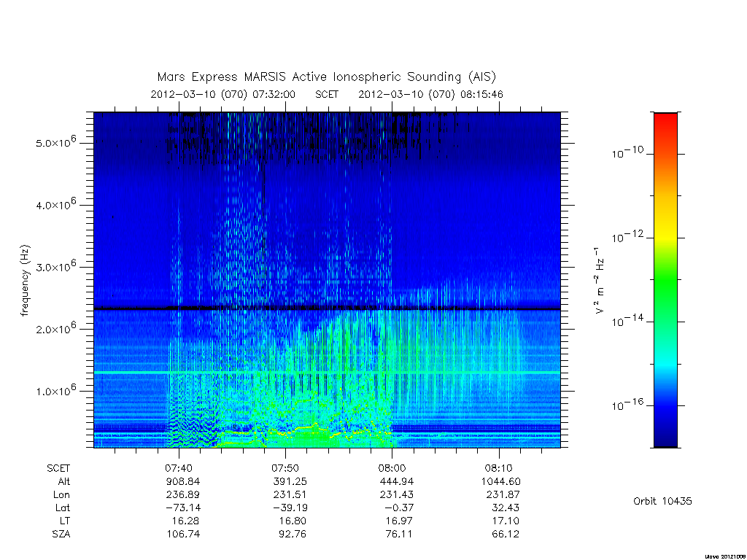Image resolution: width=747 pixels, height=560 pixels.
Task: Click the color bar gradient scale
Action: 665,280
